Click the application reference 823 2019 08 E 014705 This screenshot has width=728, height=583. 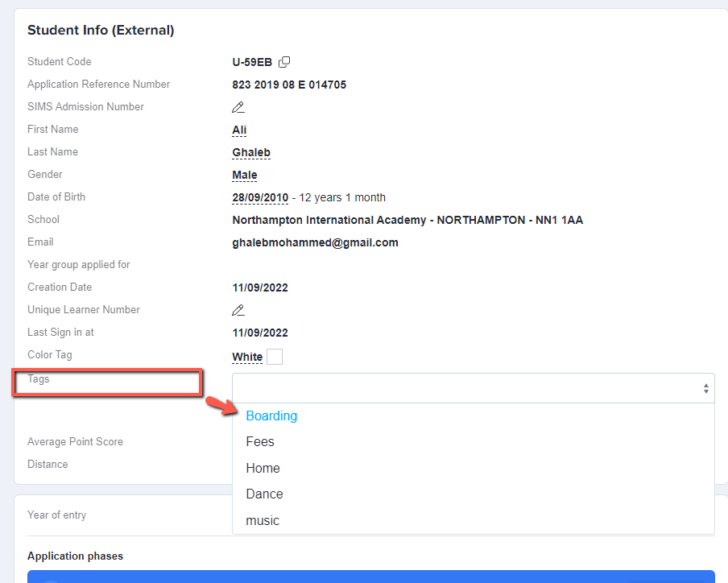pyautogui.click(x=289, y=85)
